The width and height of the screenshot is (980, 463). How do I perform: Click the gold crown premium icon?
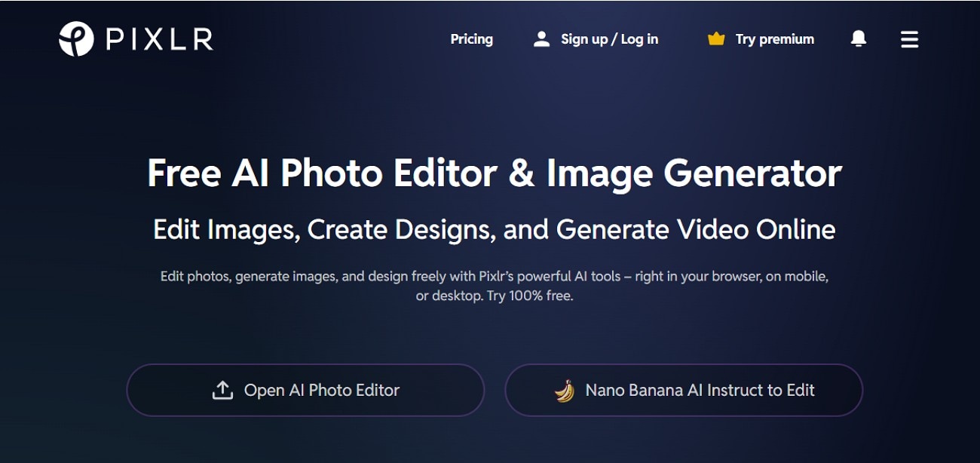click(x=716, y=38)
